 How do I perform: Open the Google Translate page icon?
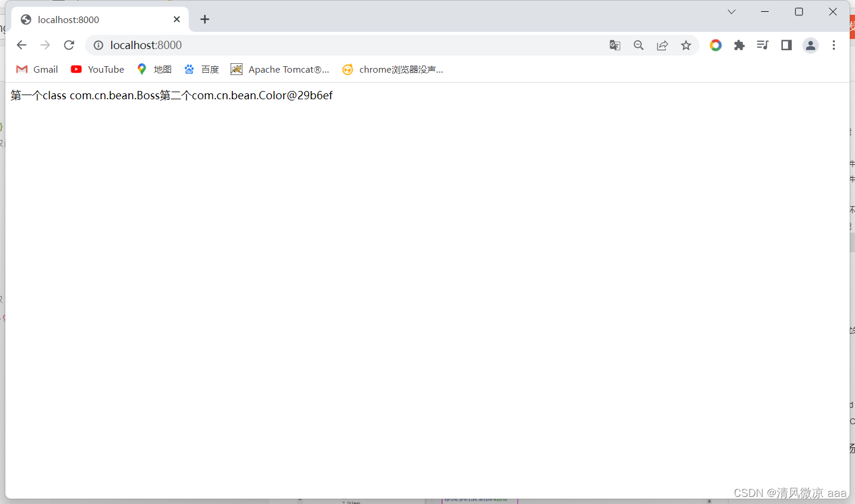coord(615,45)
